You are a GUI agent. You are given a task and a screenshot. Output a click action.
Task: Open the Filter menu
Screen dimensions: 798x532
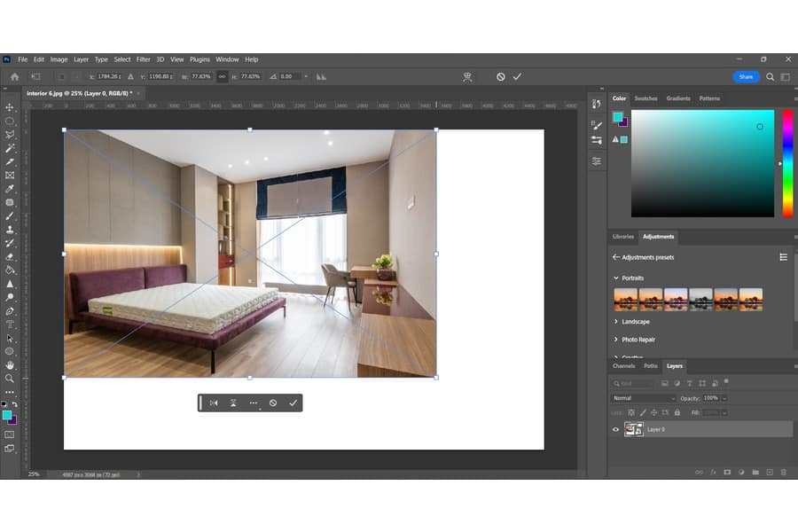click(x=143, y=59)
